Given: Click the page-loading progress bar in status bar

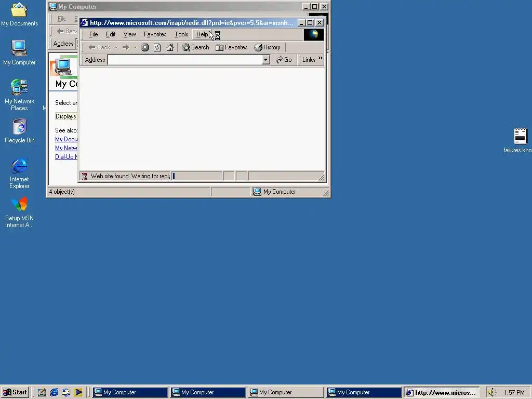Looking at the screenshot, I should (197, 176).
